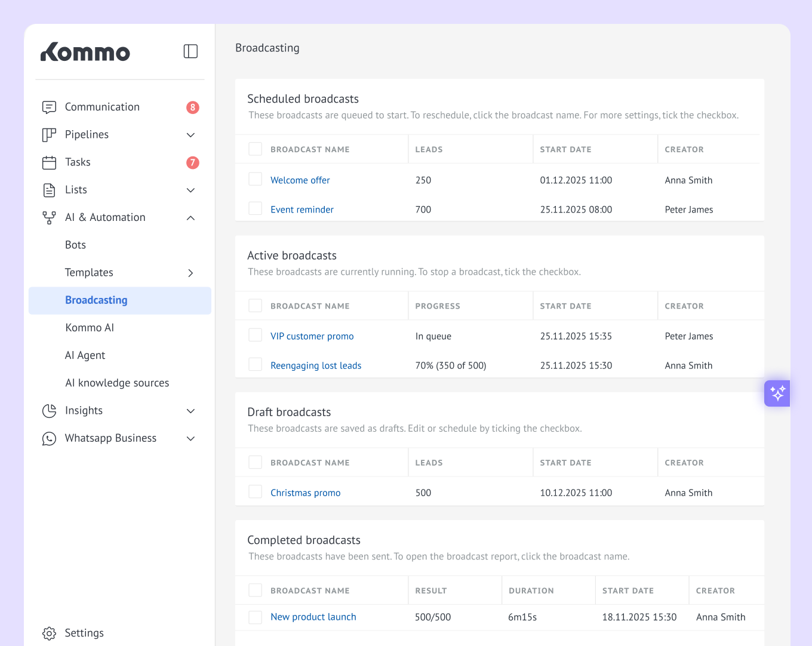Screen dimensions: 812x646
Task: Click the Kommo logo
Action: click(x=85, y=52)
